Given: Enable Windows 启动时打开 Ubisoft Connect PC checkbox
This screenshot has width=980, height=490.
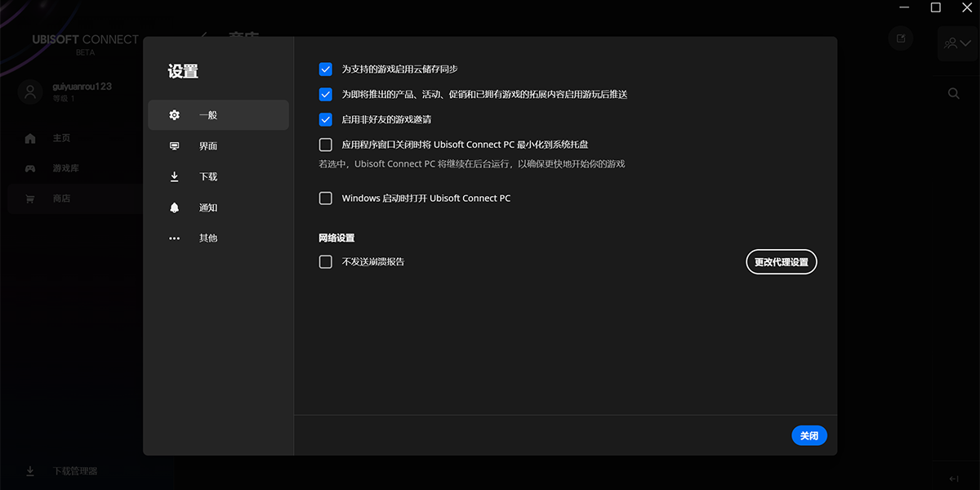Looking at the screenshot, I should [326, 198].
